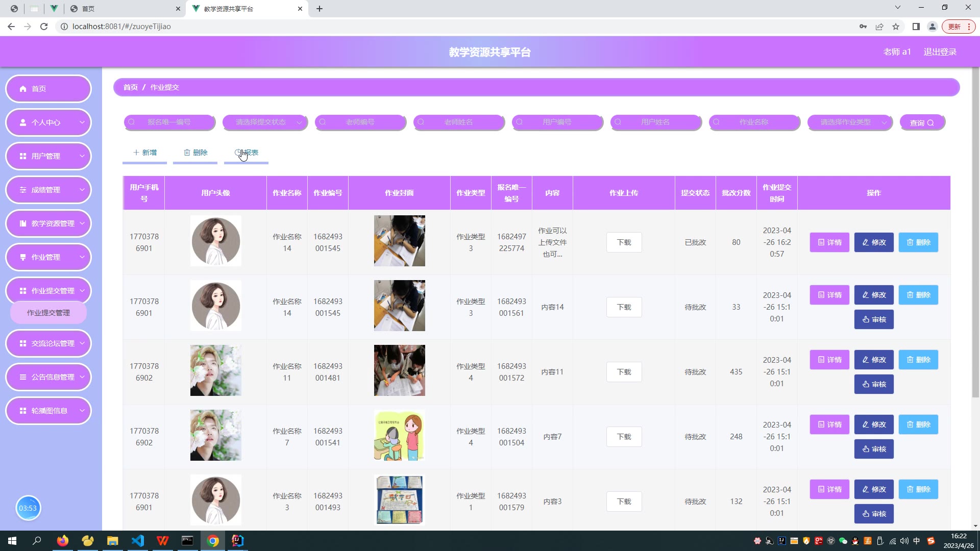This screenshot has width=980, height=551.
Task: Bookmark page with star icon in address bar
Action: tap(896, 27)
